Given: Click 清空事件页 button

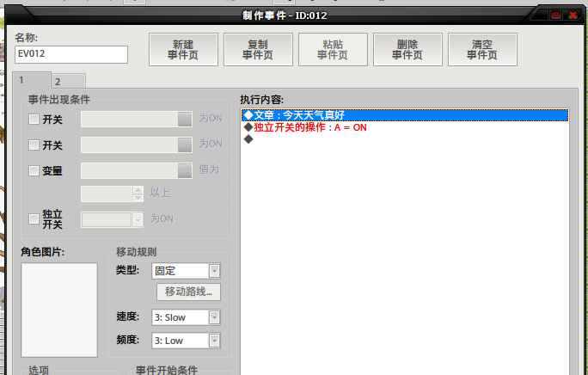Looking at the screenshot, I should (482, 50).
